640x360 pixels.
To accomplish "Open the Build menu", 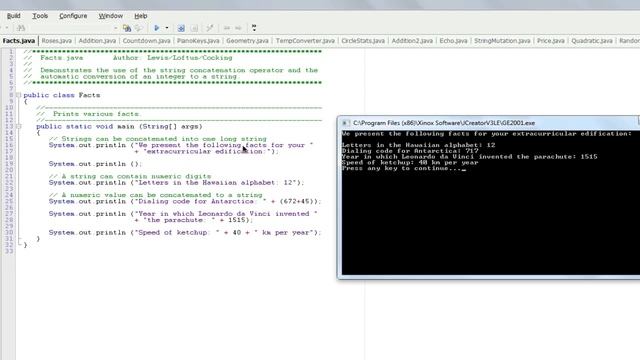I will pos(13,16).
